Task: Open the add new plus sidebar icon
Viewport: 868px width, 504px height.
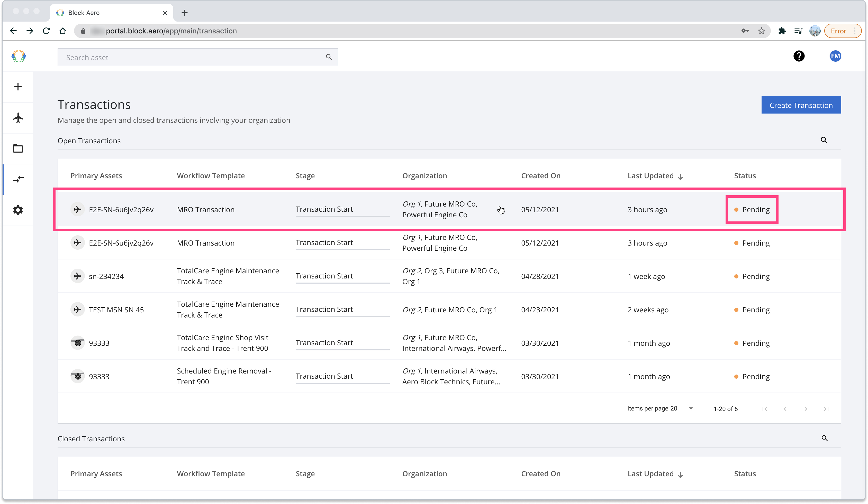Action: point(18,87)
